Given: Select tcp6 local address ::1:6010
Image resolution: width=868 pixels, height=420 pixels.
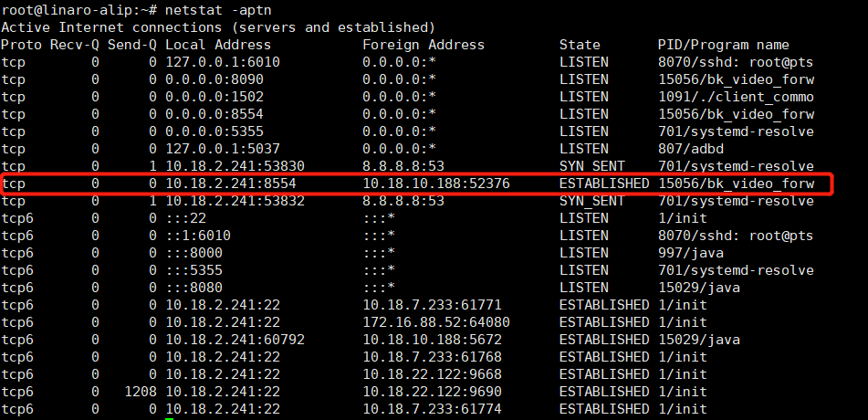Looking at the screenshot, I should coord(198,236).
